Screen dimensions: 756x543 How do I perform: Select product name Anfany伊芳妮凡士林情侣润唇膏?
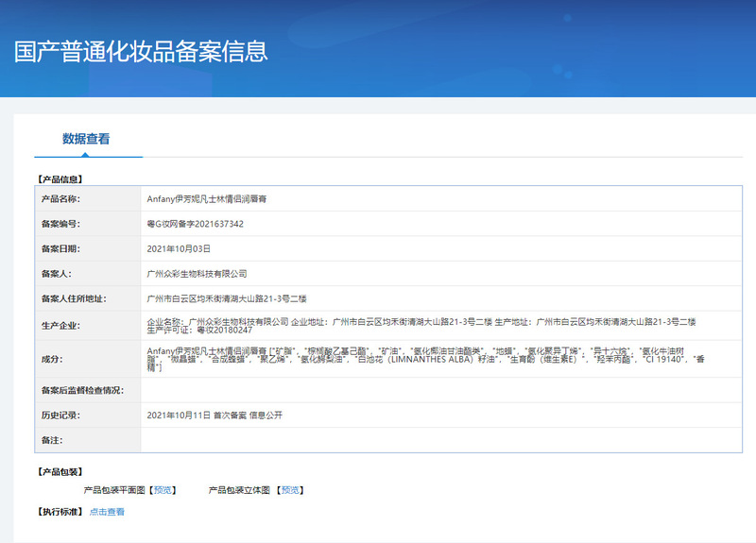(207, 199)
